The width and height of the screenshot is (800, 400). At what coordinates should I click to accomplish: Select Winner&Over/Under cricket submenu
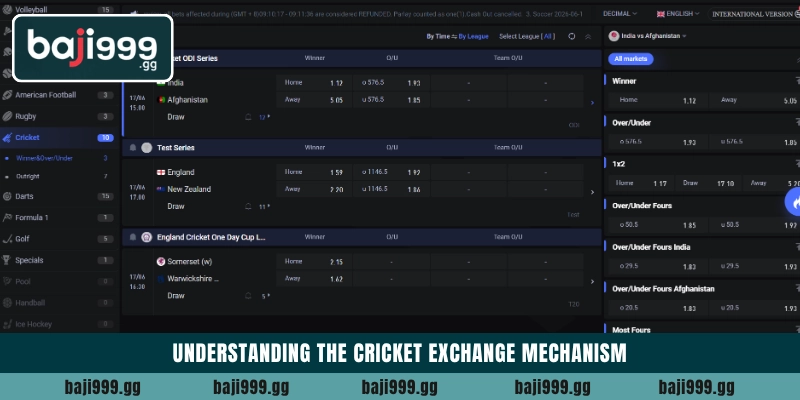click(44, 159)
